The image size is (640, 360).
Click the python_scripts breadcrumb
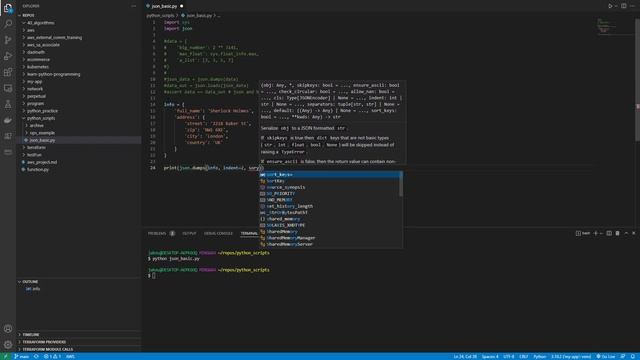160,16
